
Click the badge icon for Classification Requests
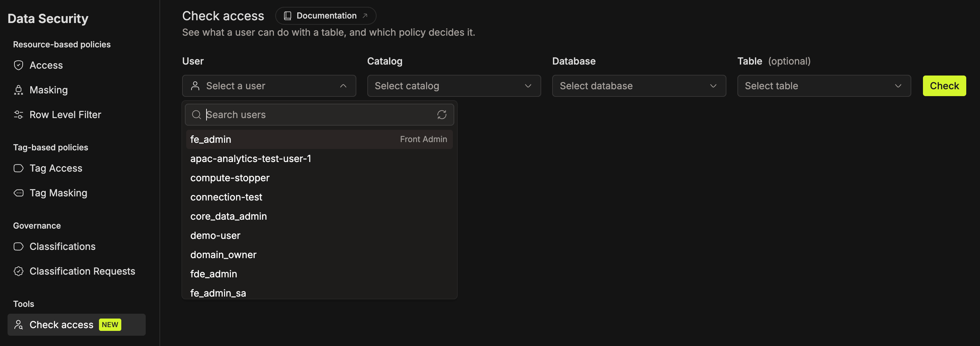coord(18,272)
